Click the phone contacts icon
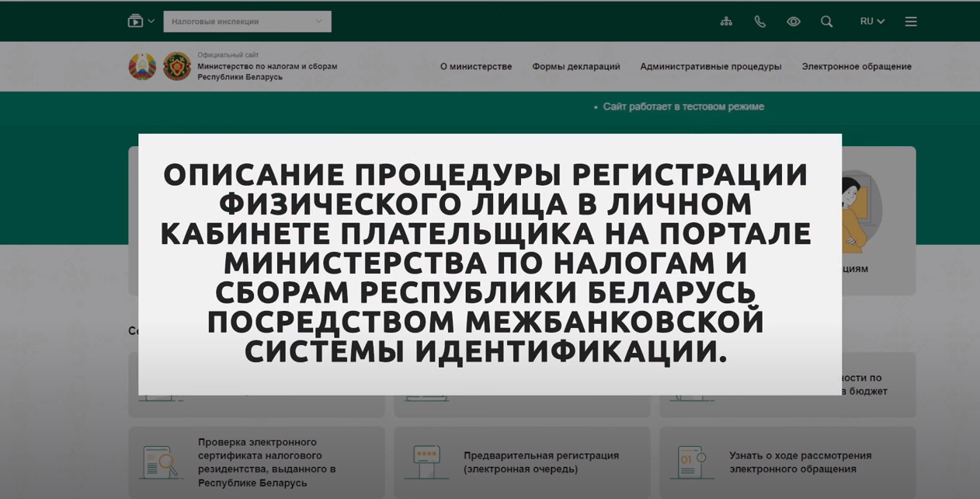980x499 pixels. point(759,22)
